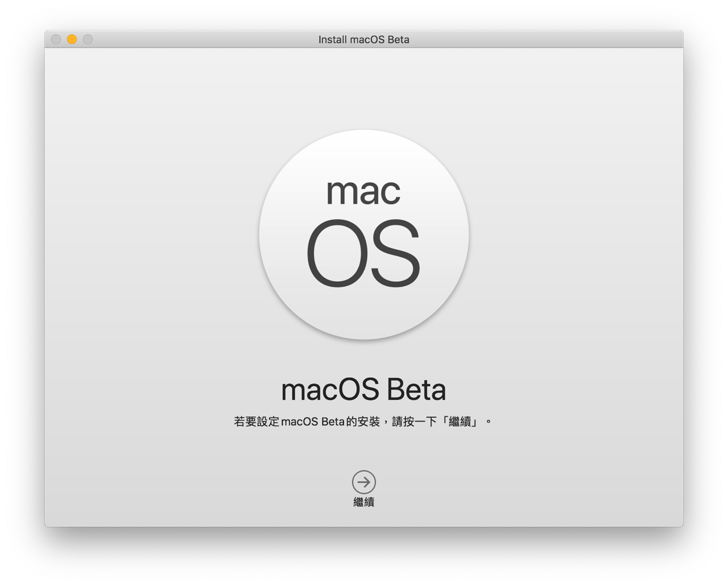Click the "macOS Beta" heading text
Viewport: 728px width, 586px height.
[363, 390]
